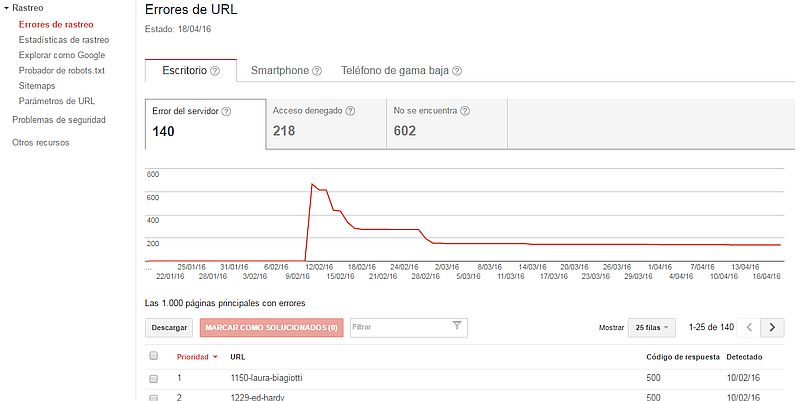The image size is (800, 401).
Task: Click the URL column header
Action: 238,357
